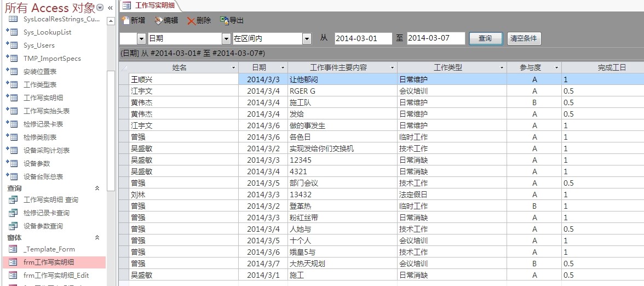Open the 日期 field selector dropdown
Screen dimensions: 644x286
tap(226, 38)
